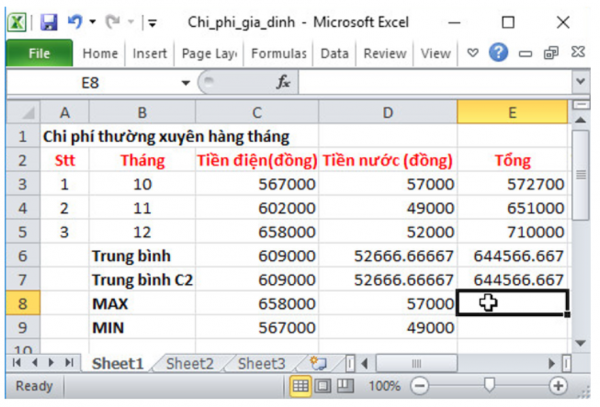Click the vertical scrollbar thumb

pos(581,175)
